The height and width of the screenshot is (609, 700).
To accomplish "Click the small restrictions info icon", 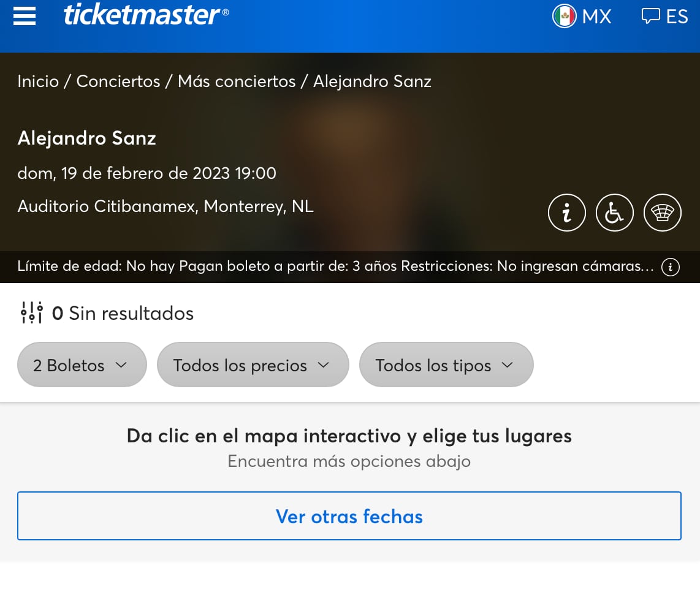I will [671, 267].
